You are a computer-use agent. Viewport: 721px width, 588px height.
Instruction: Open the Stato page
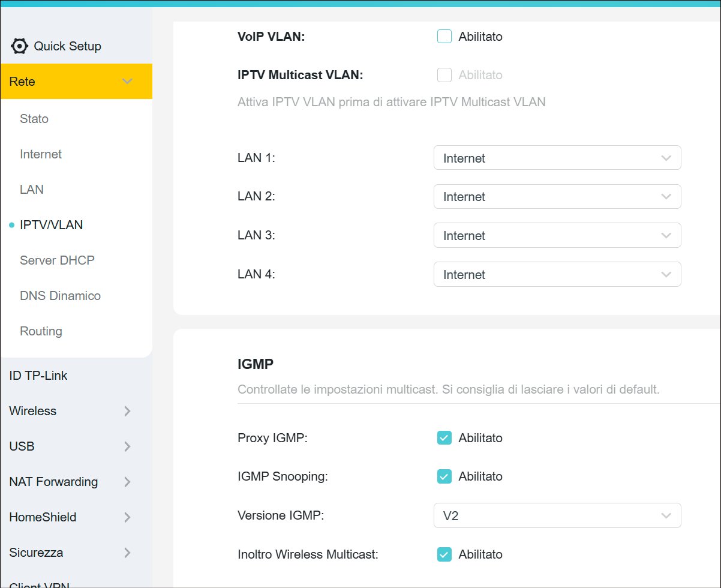pos(34,119)
